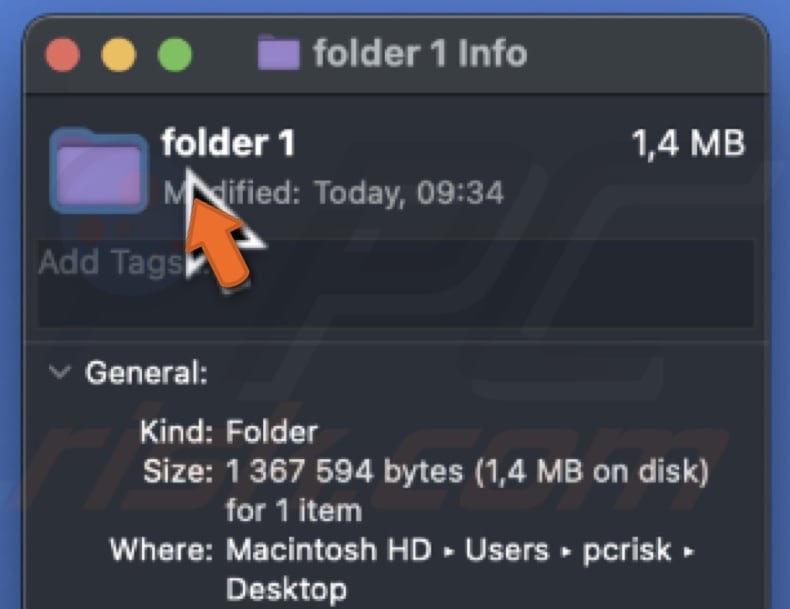Select the bold folder 1 name text
This screenshot has width=790, height=609.
click(x=229, y=144)
